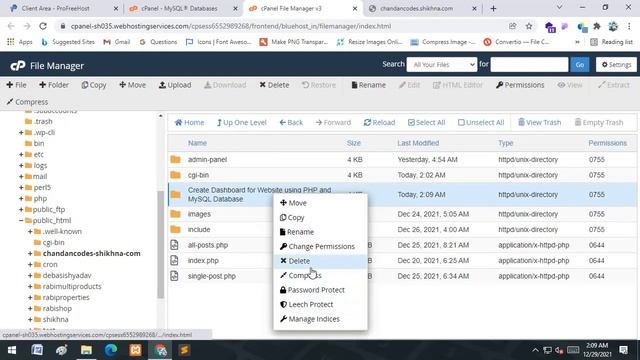640x360 pixels.
Task: Click the Compress toolbar button
Action: 27,102
